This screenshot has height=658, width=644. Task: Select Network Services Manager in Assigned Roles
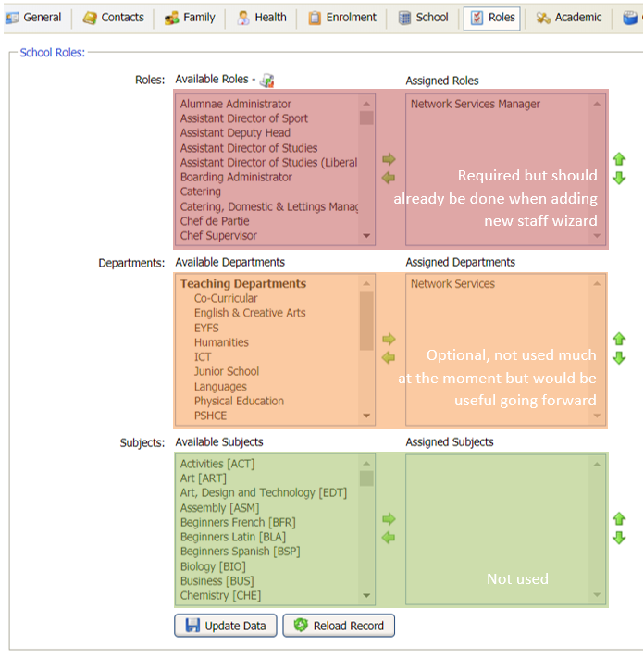(x=475, y=104)
